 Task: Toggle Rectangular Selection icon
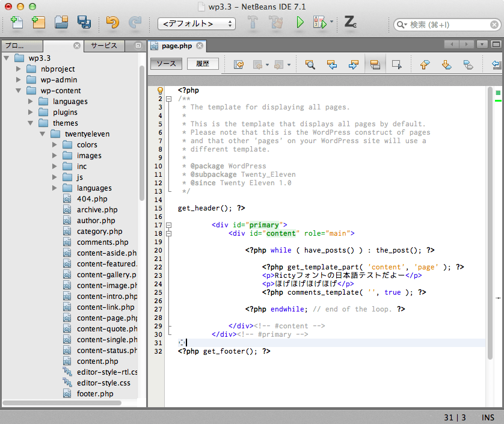pos(396,64)
